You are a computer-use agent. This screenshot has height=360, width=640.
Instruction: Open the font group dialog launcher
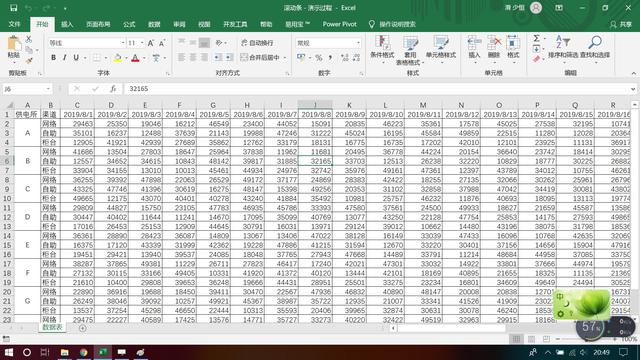[168, 73]
